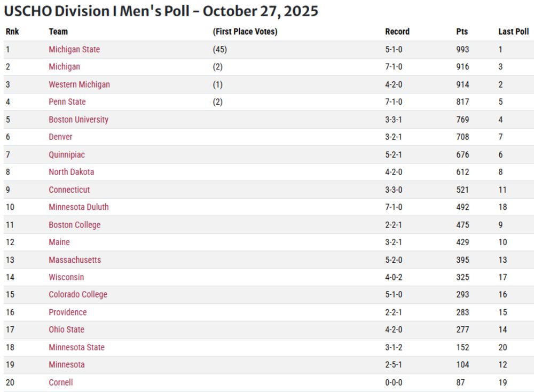534x392 pixels.
Task: Select the Maine team link
Action: click(x=59, y=242)
